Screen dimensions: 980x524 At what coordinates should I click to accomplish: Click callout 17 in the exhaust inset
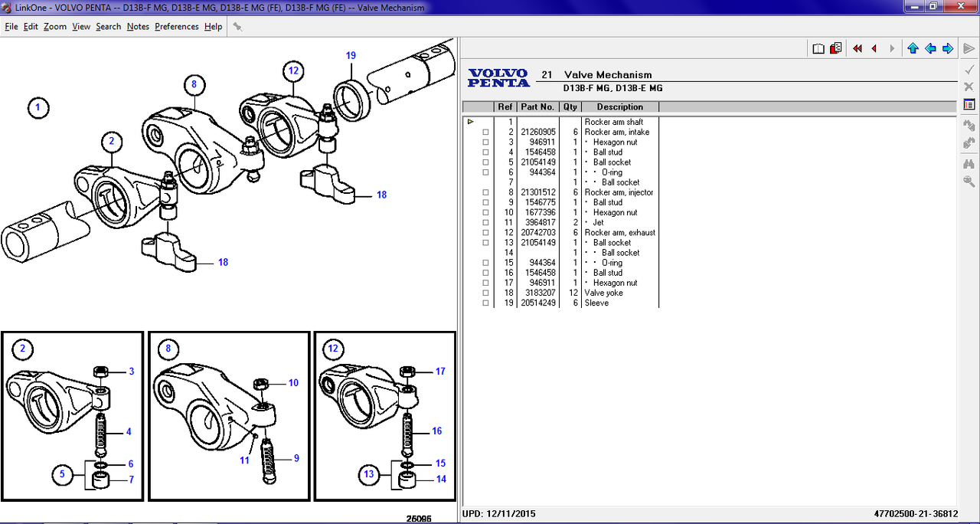pos(440,372)
